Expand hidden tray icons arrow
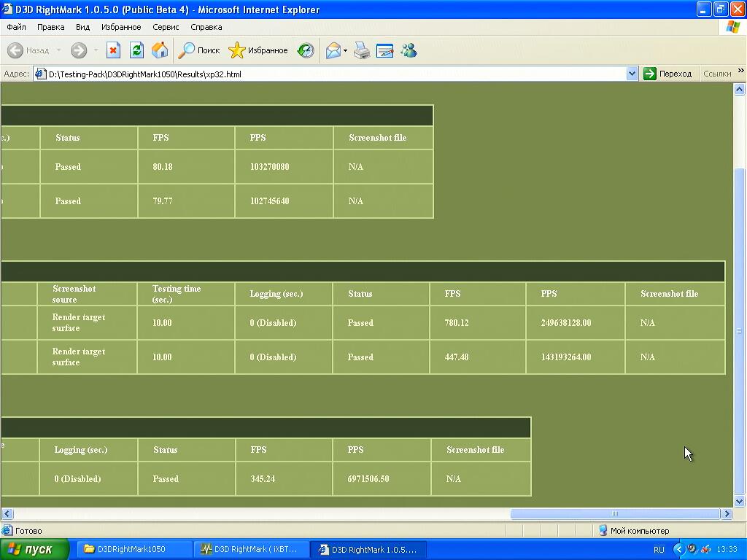747x560 pixels. (678, 550)
